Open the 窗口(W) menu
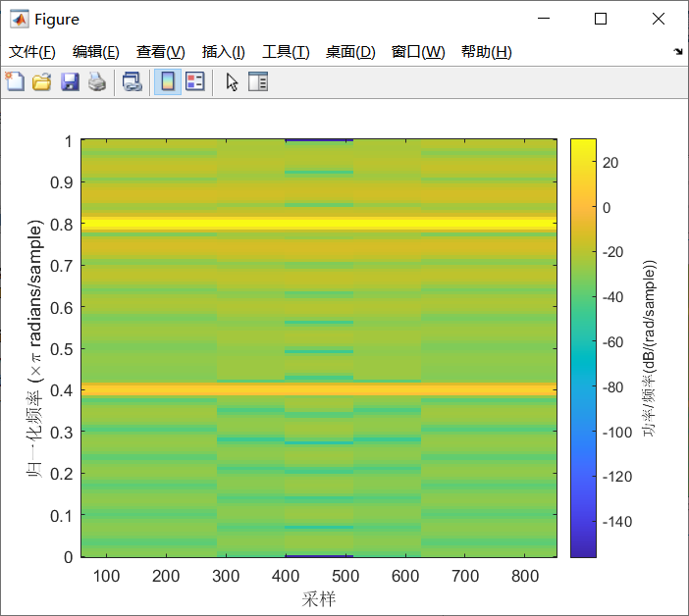689x616 pixels. click(418, 52)
